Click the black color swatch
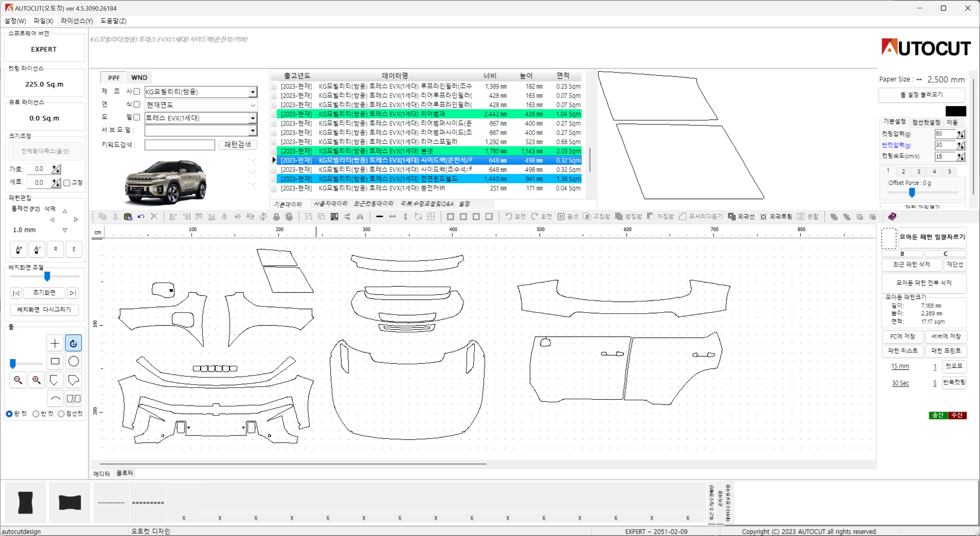 point(956,111)
